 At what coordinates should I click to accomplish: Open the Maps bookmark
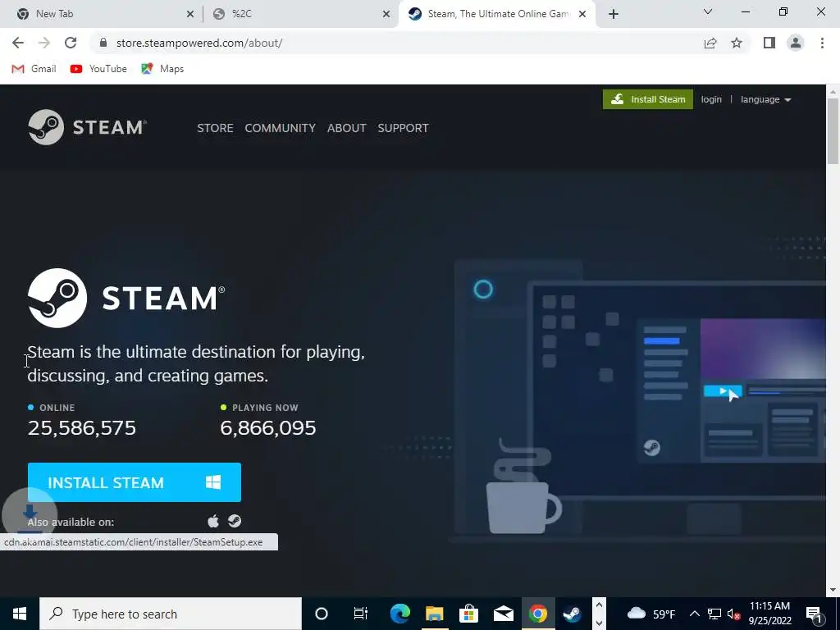[162, 69]
